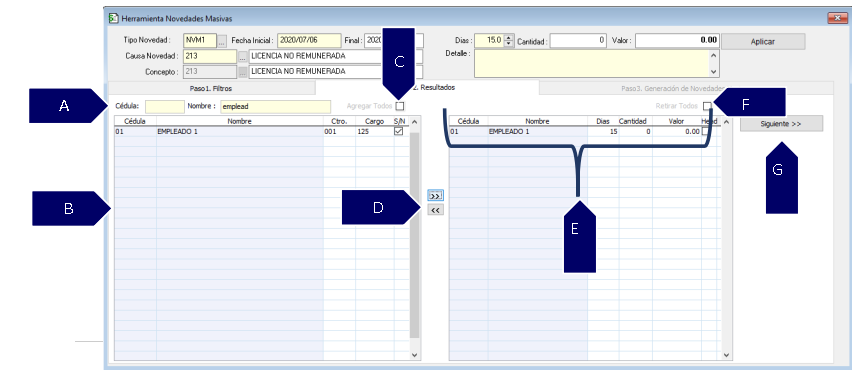Open the Tipo Novedad lookup ellipsis button
This screenshot has height=378, width=865.
point(222,41)
